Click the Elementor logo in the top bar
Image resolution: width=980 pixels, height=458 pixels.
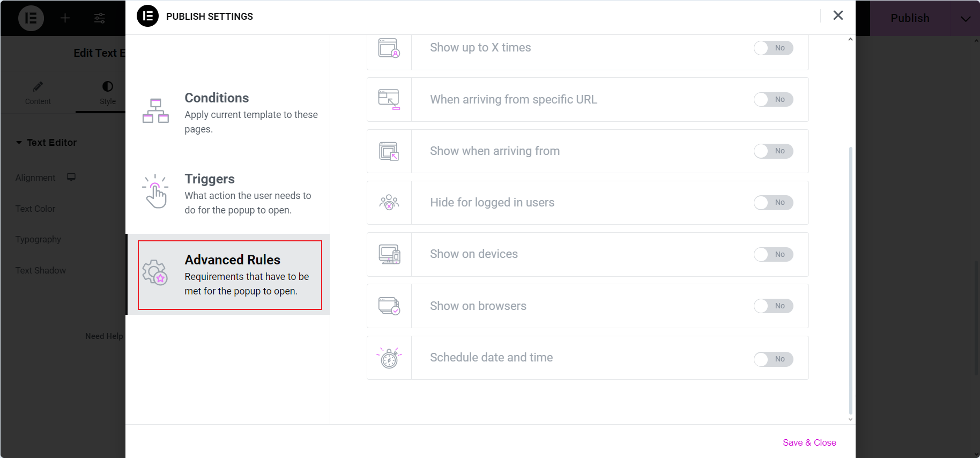pyautogui.click(x=31, y=18)
